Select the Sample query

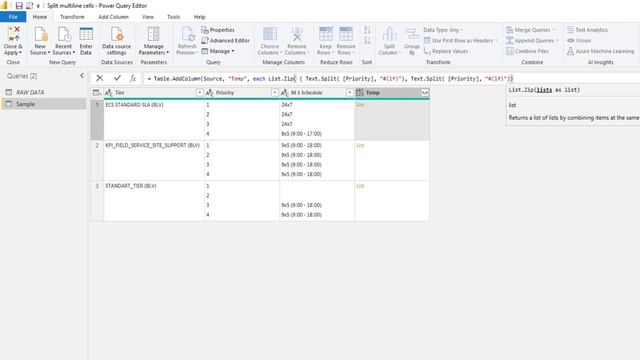[x=44, y=104]
